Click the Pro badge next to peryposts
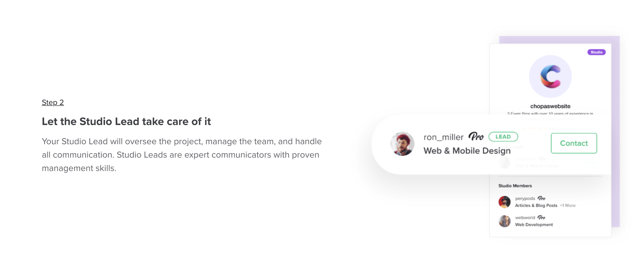Screen dimensions: 644x275 pyautogui.click(x=542, y=198)
